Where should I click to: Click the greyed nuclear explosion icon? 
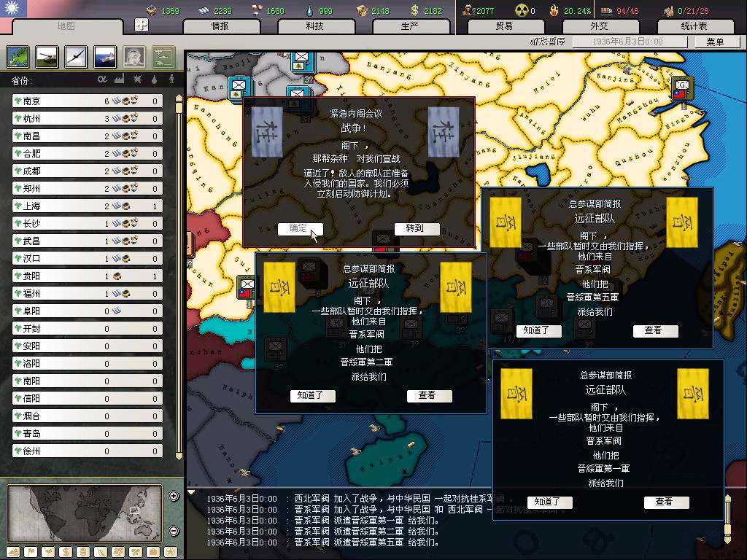(134, 57)
